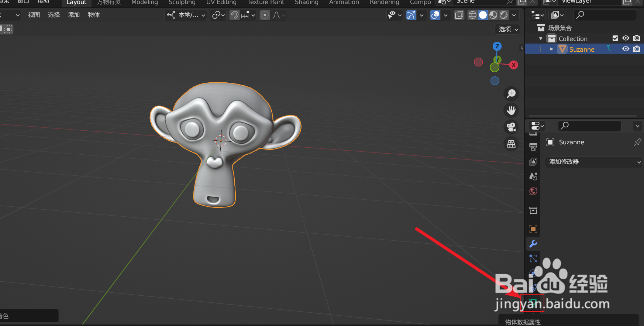The image size is (644, 326).
Task: Toggle proportional editing
Action: tap(265, 15)
